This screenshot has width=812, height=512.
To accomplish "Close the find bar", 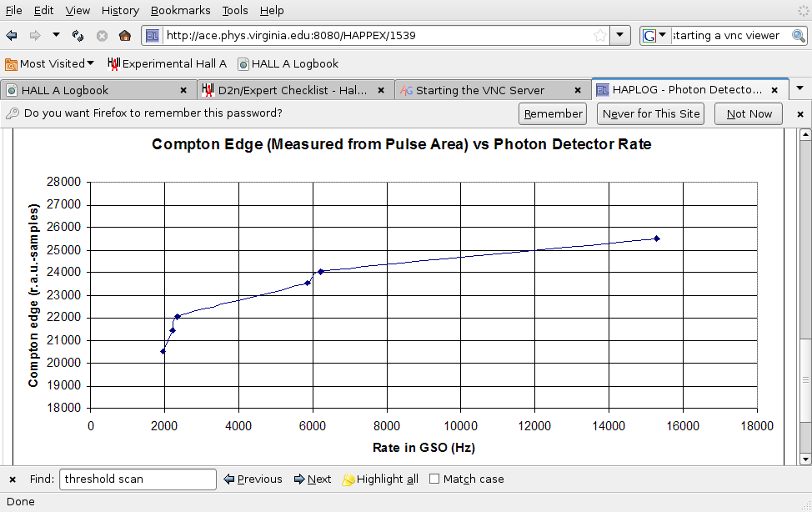I will 13,479.
